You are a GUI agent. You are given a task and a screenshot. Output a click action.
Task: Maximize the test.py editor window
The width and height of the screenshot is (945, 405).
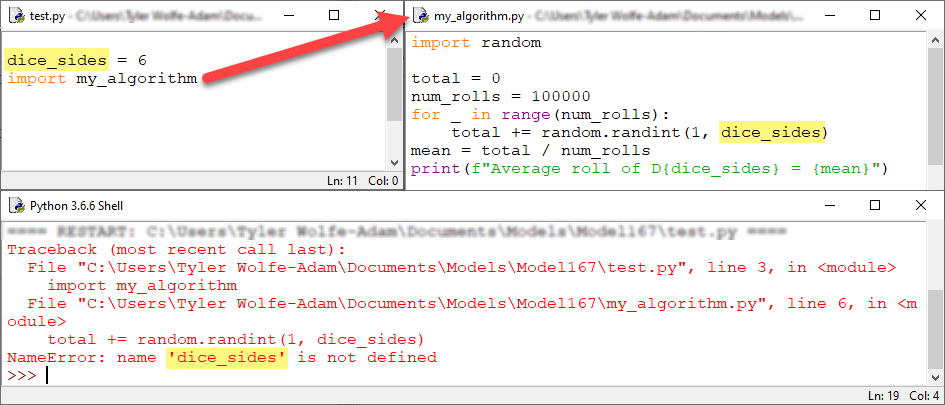(x=334, y=16)
